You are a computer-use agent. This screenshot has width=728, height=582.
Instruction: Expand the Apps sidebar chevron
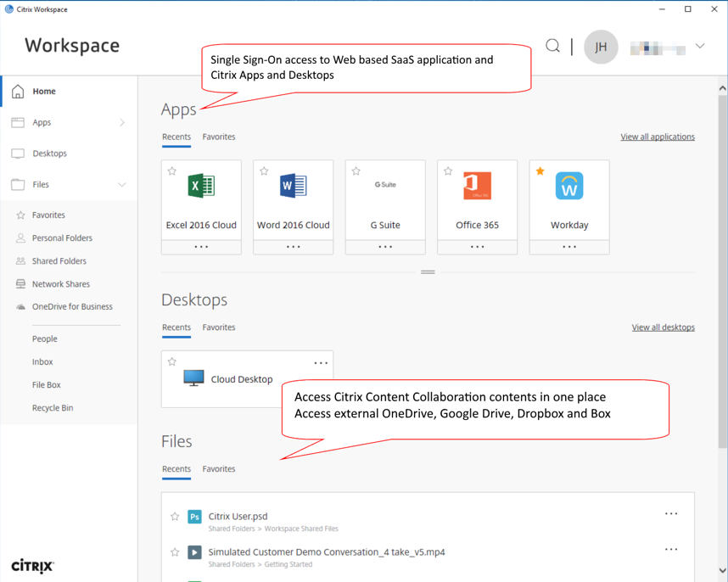click(122, 123)
